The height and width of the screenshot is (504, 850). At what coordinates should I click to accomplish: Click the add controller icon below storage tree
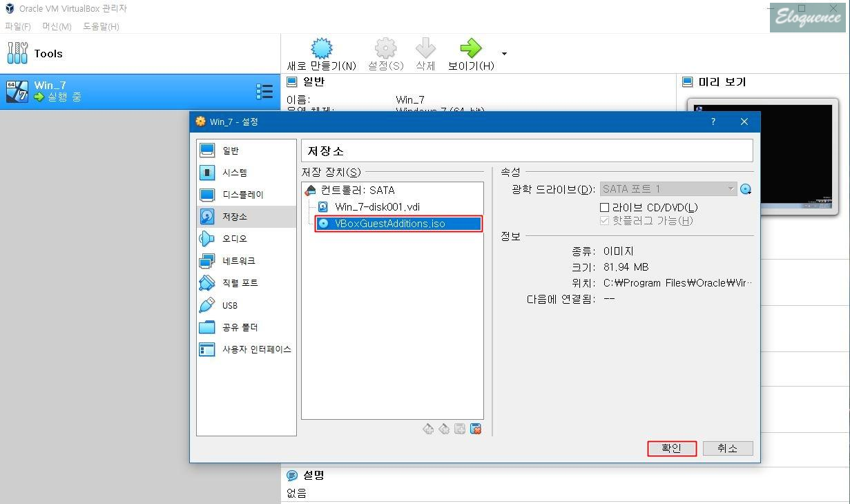(x=428, y=429)
